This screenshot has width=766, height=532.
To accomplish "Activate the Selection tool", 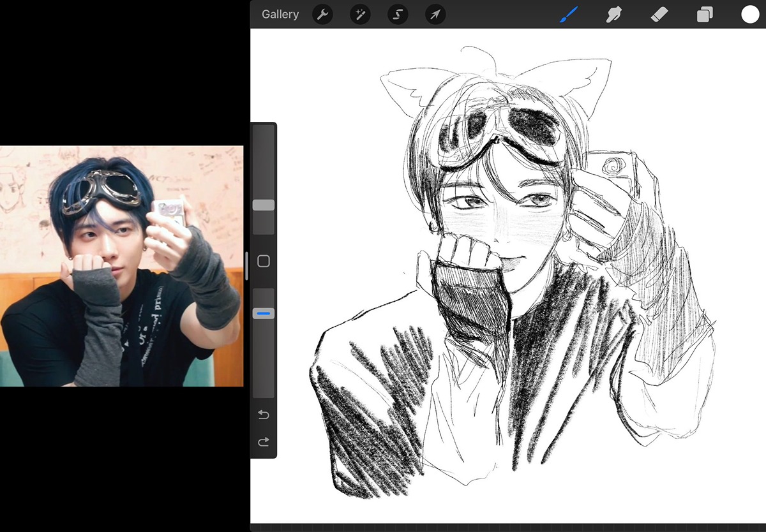I will point(398,15).
